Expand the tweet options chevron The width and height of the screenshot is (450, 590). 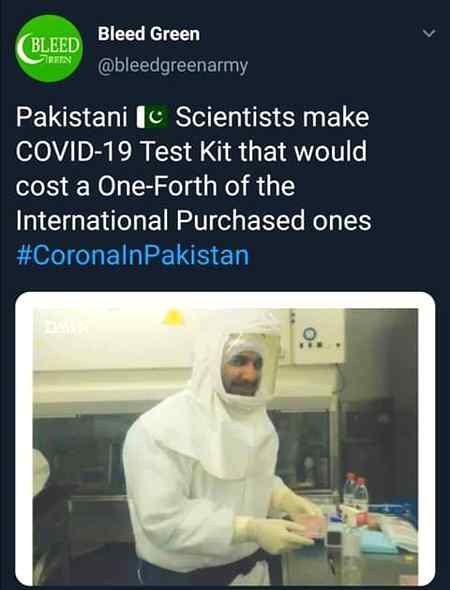429,33
